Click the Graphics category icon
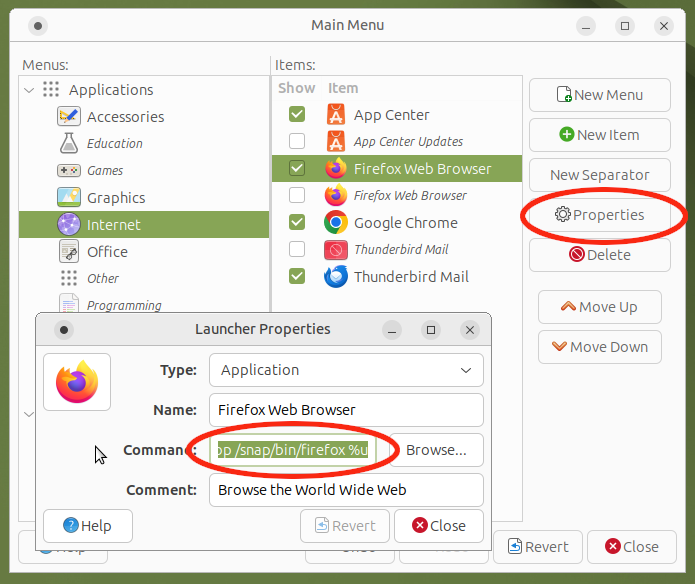This screenshot has height=584, width=695. tap(69, 198)
